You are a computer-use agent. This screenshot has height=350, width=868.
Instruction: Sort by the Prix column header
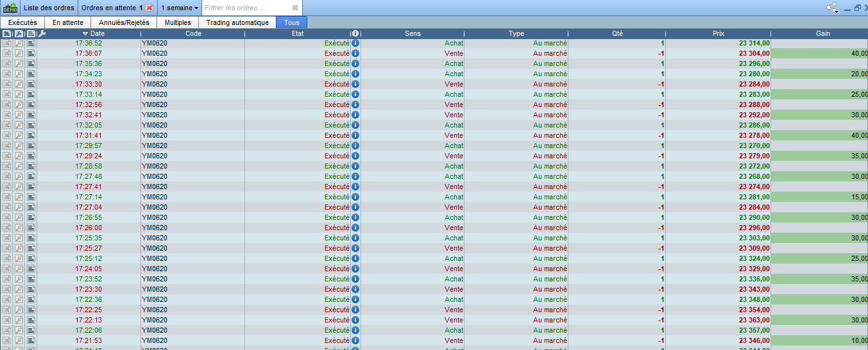click(x=719, y=33)
